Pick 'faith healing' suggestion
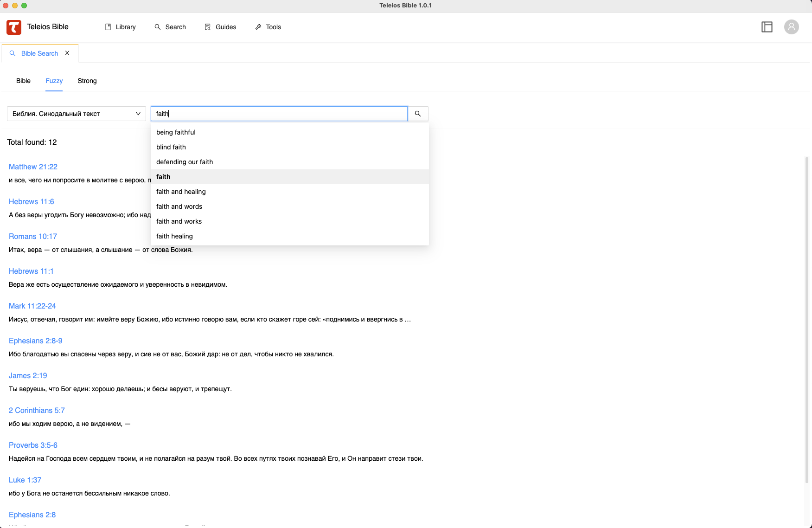This screenshot has height=528, width=812. [x=174, y=236]
